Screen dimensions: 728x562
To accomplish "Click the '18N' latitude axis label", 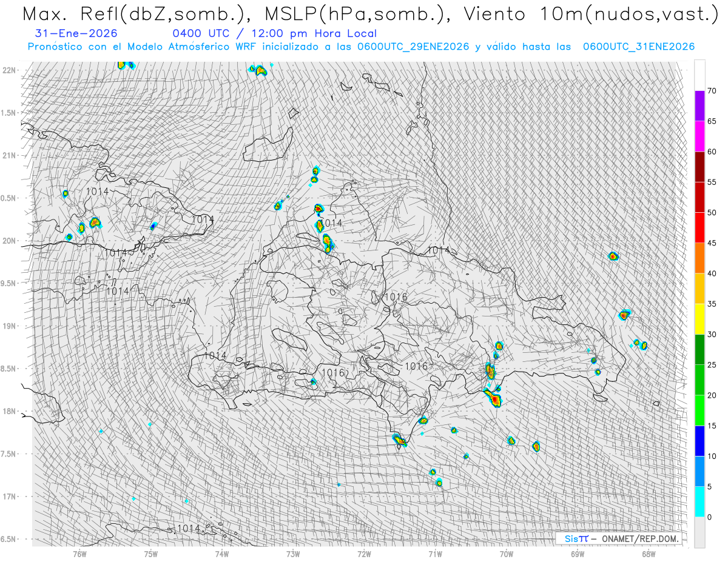I will point(9,411).
